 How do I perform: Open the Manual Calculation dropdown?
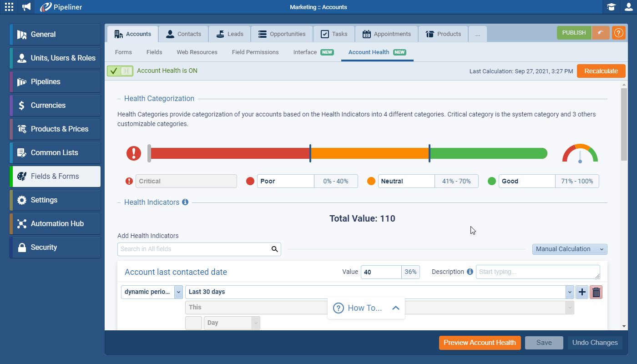pyautogui.click(x=570, y=249)
